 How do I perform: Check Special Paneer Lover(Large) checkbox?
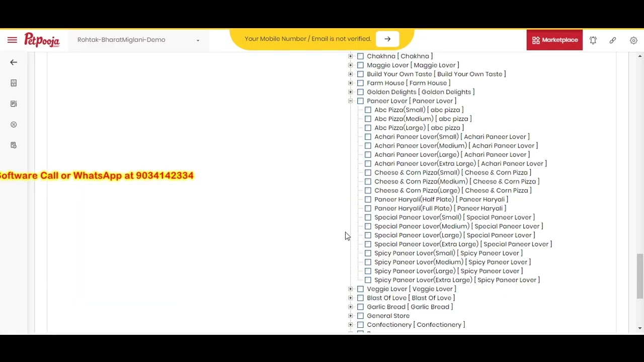368,235
